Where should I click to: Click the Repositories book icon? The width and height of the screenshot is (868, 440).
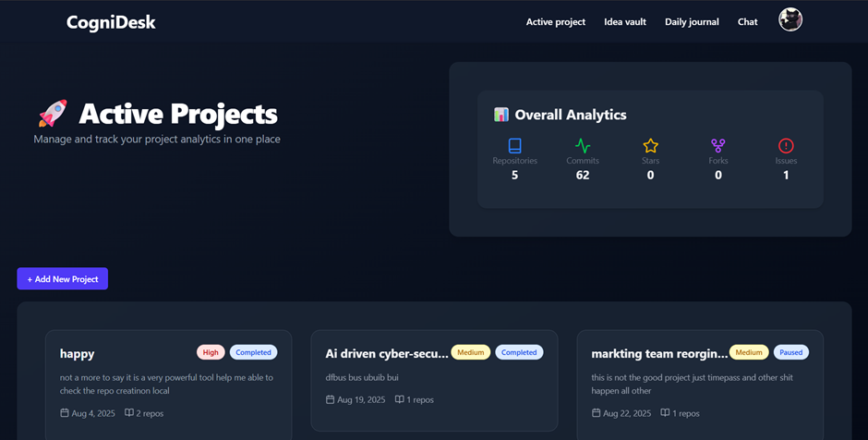(514, 146)
